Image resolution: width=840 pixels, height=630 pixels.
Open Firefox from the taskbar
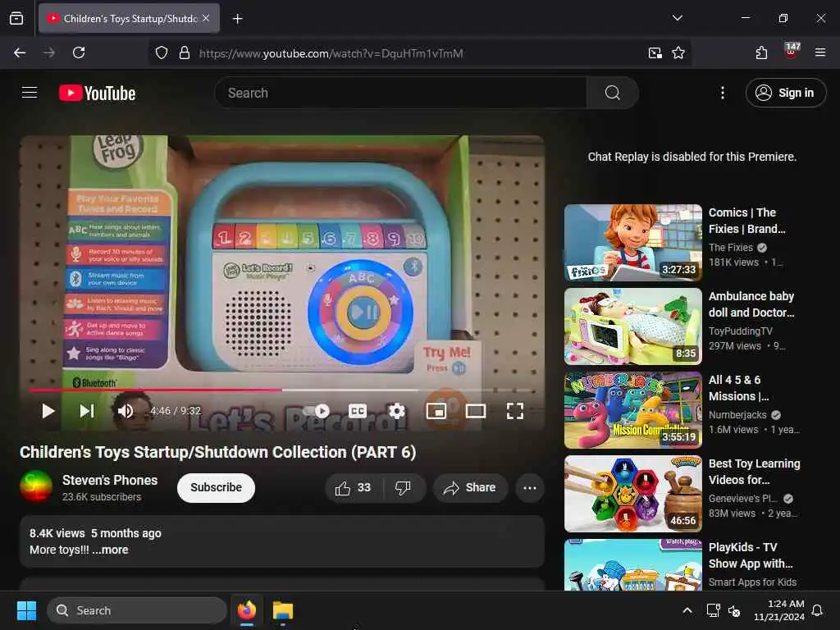[247, 610]
